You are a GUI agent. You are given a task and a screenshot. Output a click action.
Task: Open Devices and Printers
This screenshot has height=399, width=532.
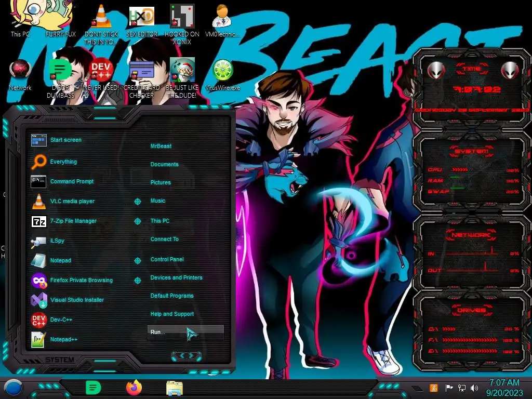click(176, 277)
